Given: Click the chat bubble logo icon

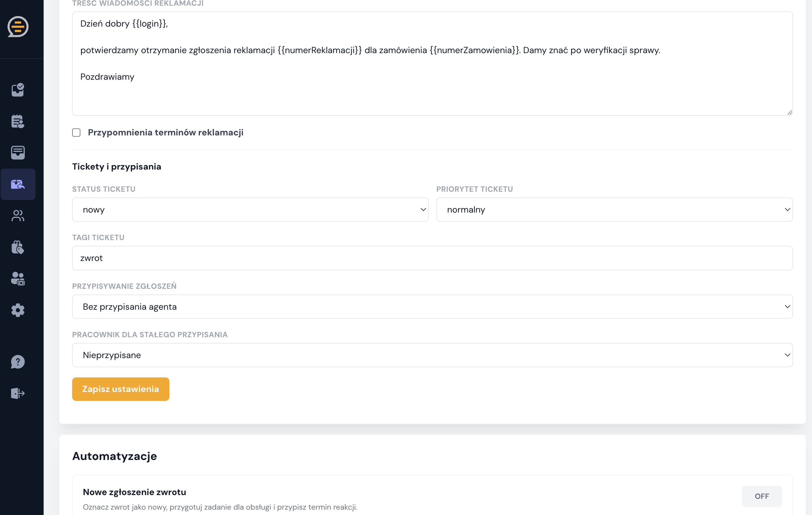Looking at the screenshot, I should 18,27.
